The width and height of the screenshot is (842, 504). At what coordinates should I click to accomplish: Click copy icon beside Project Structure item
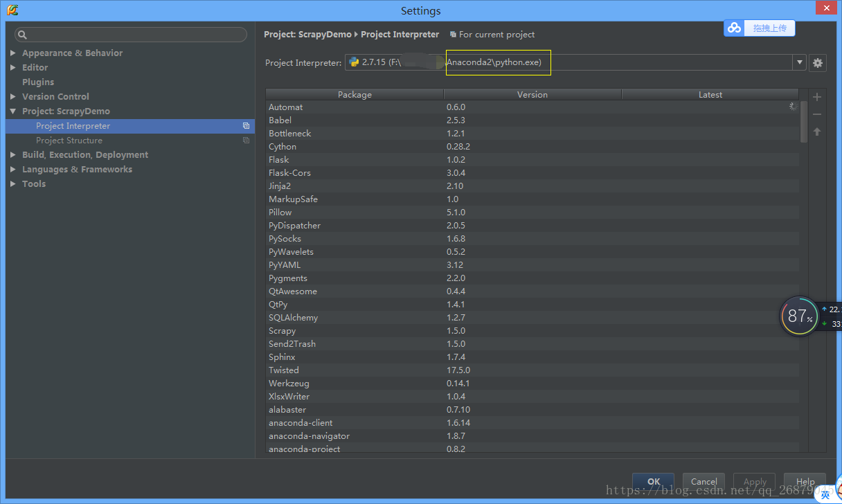point(246,141)
